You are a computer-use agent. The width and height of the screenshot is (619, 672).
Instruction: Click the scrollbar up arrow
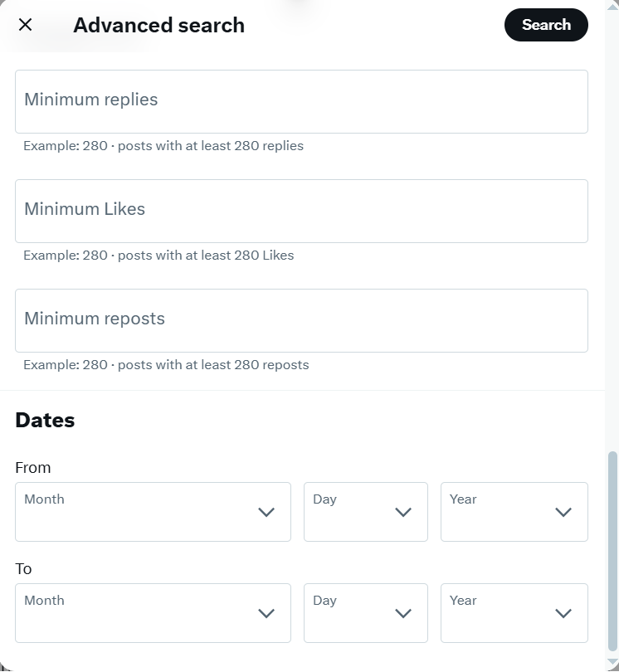612,7
